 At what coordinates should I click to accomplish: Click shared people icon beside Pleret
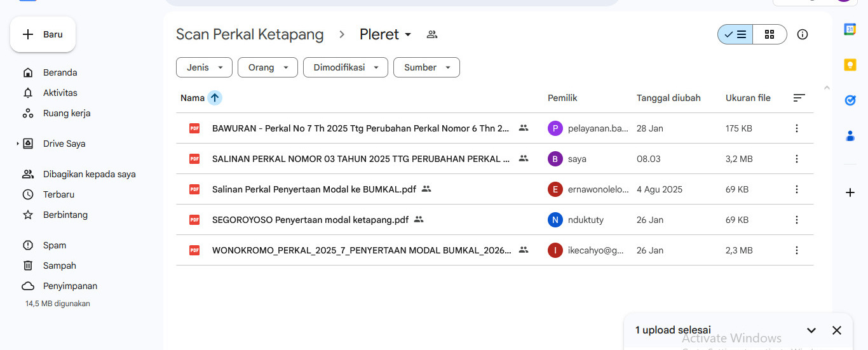pos(432,34)
